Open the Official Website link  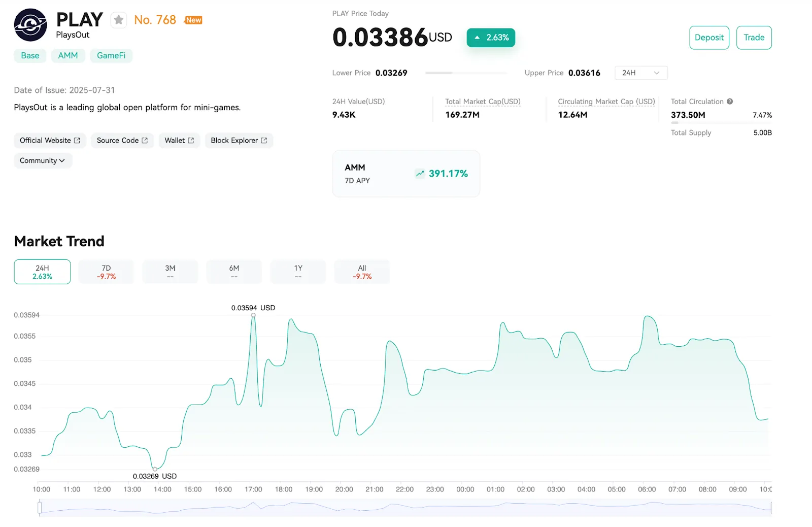click(x=50, y=141)
